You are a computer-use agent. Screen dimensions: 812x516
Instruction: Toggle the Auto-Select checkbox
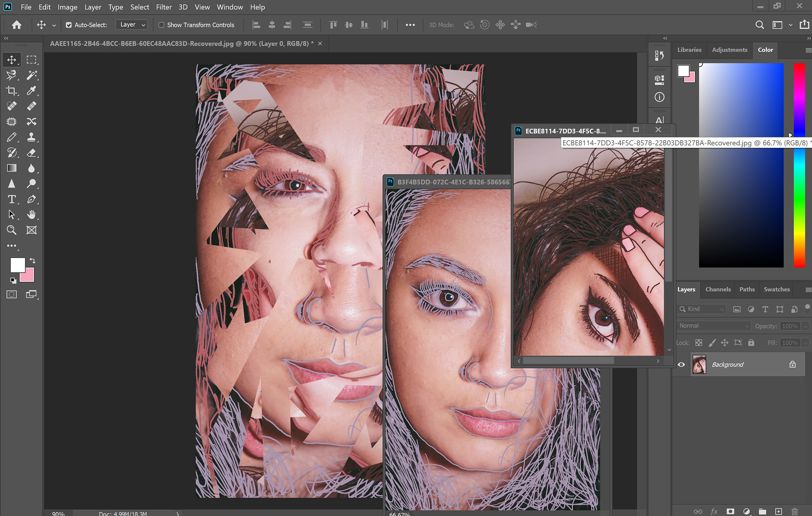click(69, 25)
